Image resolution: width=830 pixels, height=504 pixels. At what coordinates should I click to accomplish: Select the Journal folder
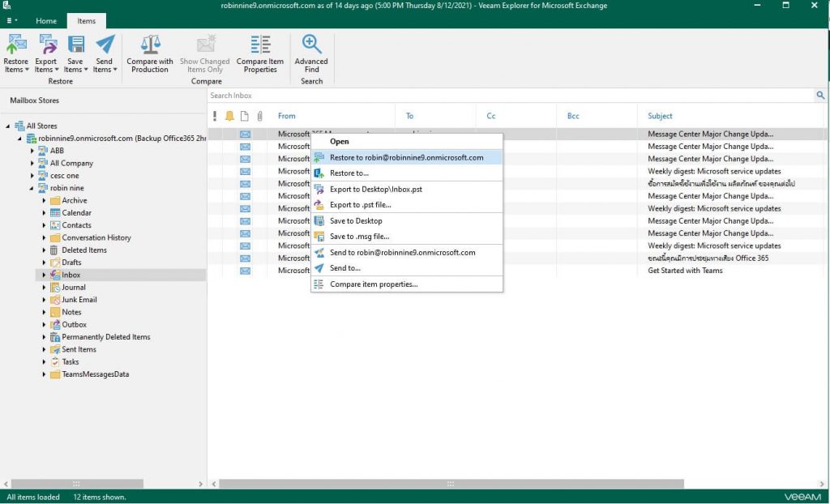73,287
